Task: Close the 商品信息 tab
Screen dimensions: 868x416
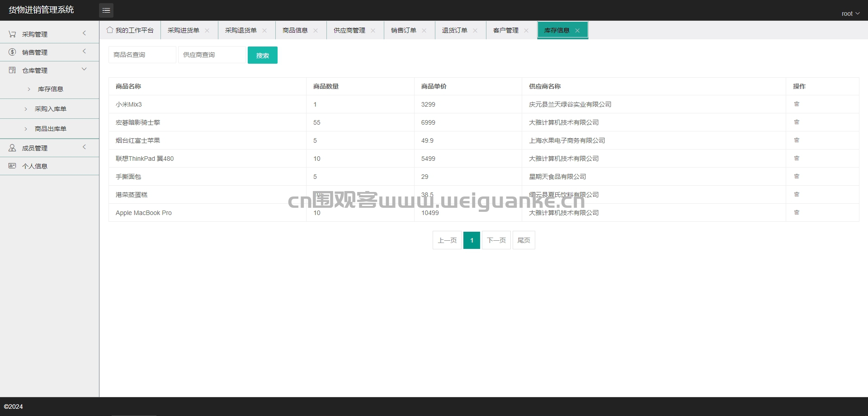Action: [316, 31]
